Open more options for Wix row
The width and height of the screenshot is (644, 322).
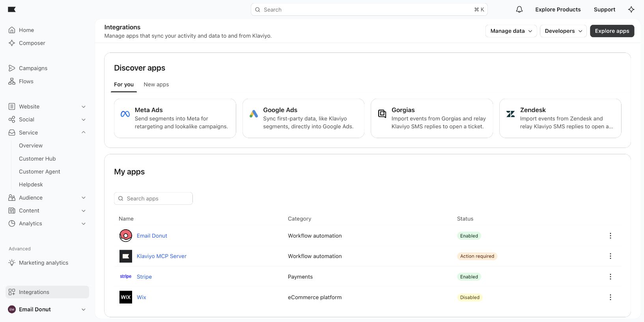(610, 297)
